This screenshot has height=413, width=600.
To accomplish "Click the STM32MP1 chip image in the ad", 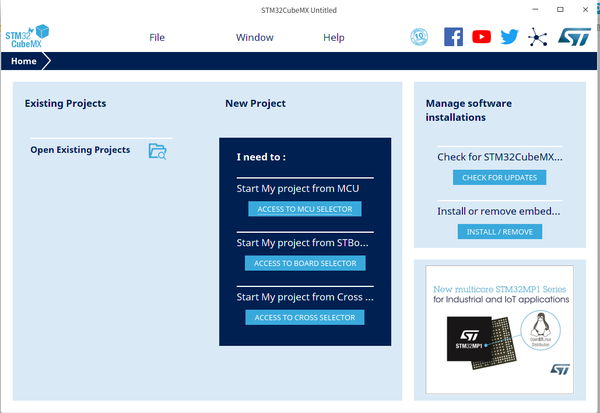I will (481, 343).
